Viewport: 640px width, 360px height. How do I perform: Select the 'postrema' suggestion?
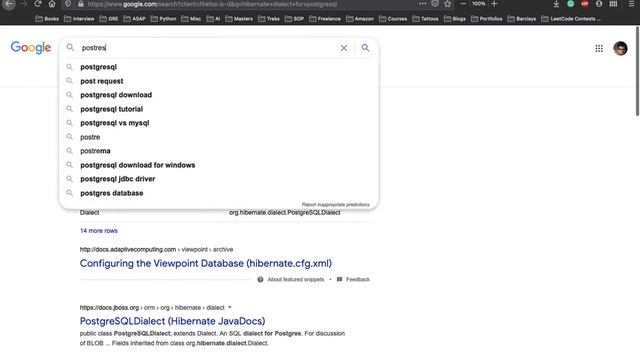point(219,151)
